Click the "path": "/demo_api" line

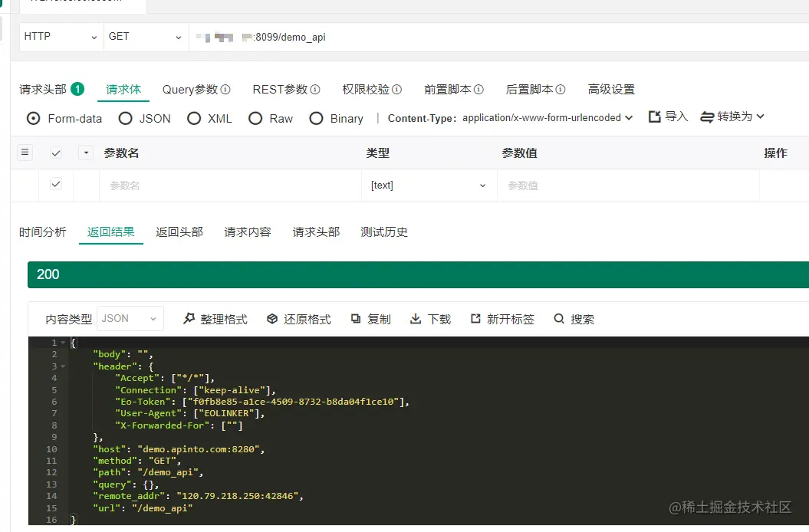(148, 472)
